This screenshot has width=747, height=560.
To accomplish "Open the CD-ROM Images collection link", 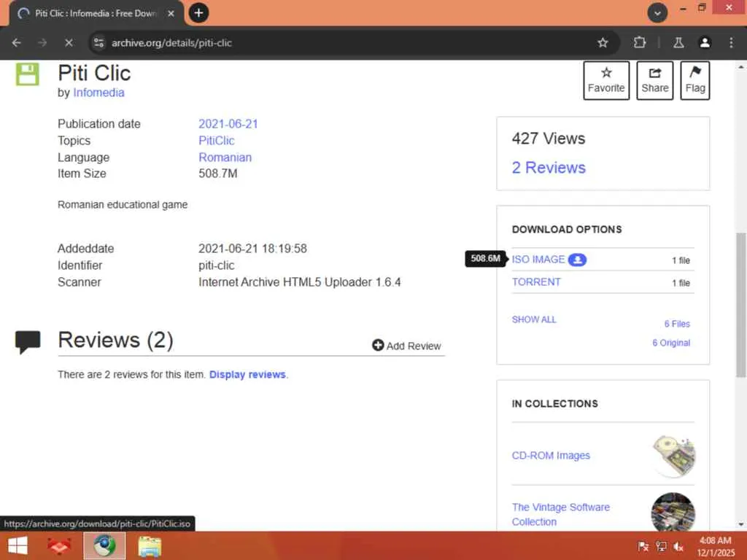I will pos(551,455).
